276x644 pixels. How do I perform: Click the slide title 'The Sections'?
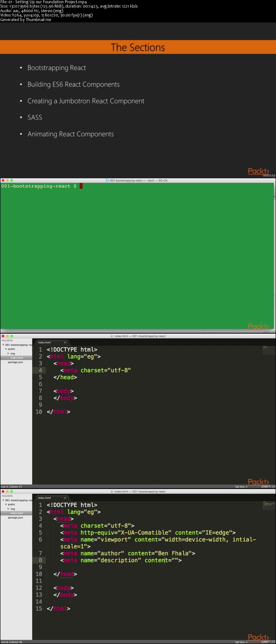(x=138, y=47)
